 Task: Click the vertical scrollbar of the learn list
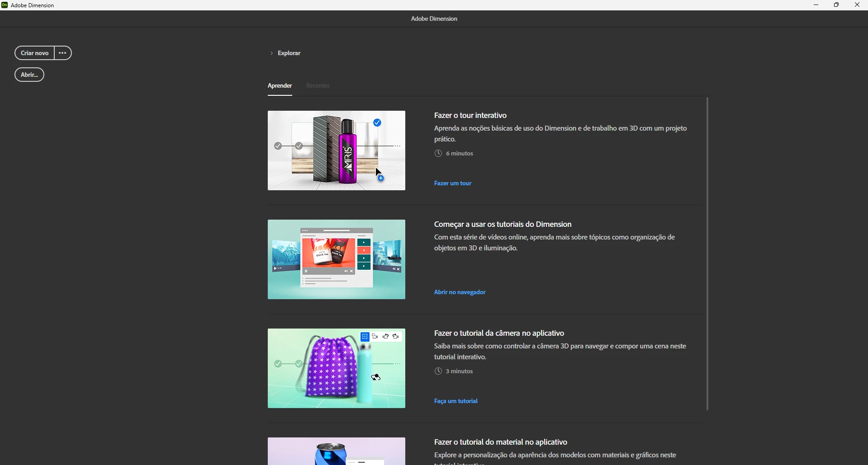(707, 254)
